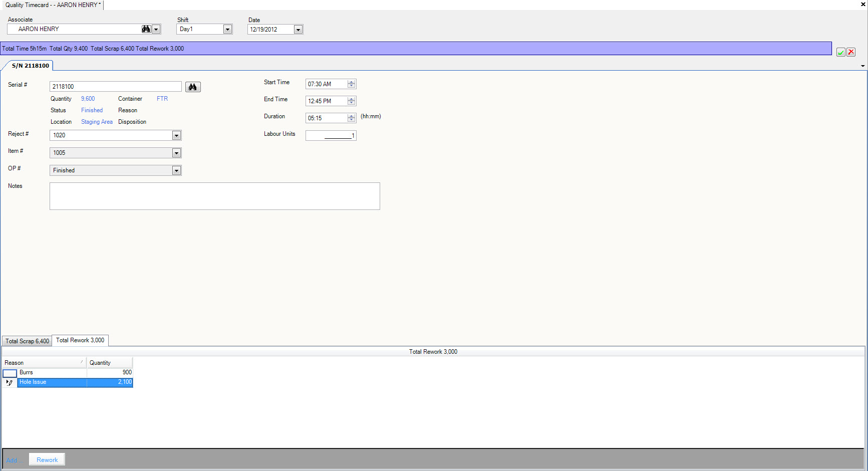Open the Shift Day1 dropdown
Viewport: 868px width, 471px height.
227,29
